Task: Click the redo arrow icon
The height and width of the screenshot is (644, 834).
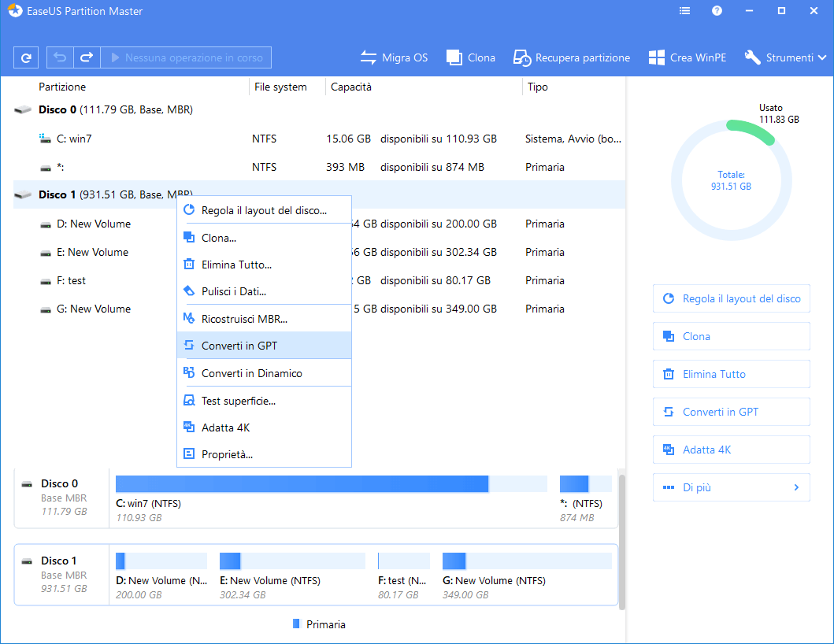Action: (x=87, y=57)
